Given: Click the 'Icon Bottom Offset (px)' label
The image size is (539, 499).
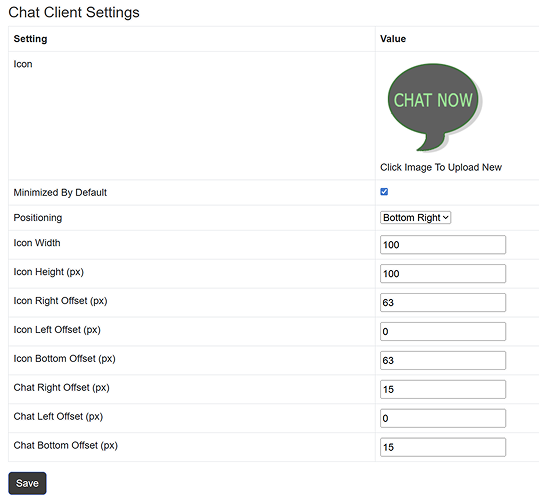Looking at the screenshot, I should (x=64, y=358).
